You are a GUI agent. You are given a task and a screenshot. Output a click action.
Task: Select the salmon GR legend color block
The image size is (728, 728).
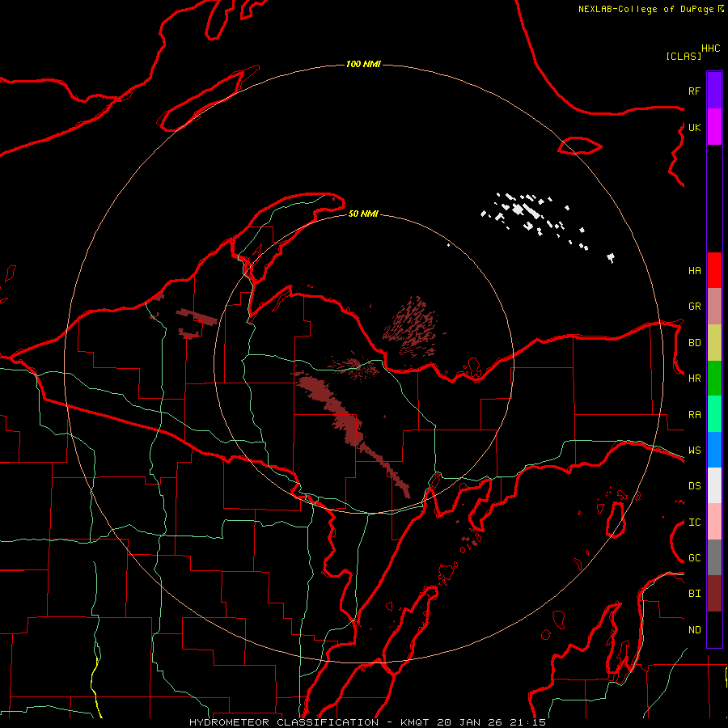[714, 307]
